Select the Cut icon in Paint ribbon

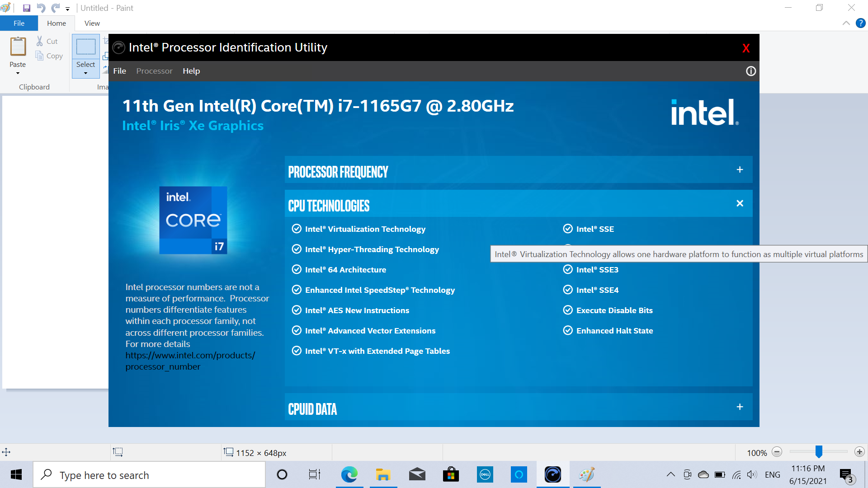tap(47, 41)
